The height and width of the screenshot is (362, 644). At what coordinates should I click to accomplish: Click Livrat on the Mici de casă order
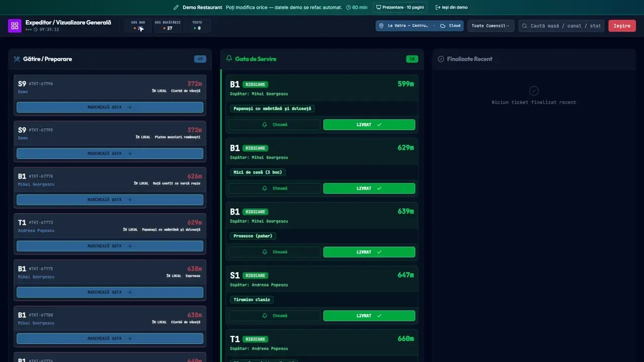369,189
